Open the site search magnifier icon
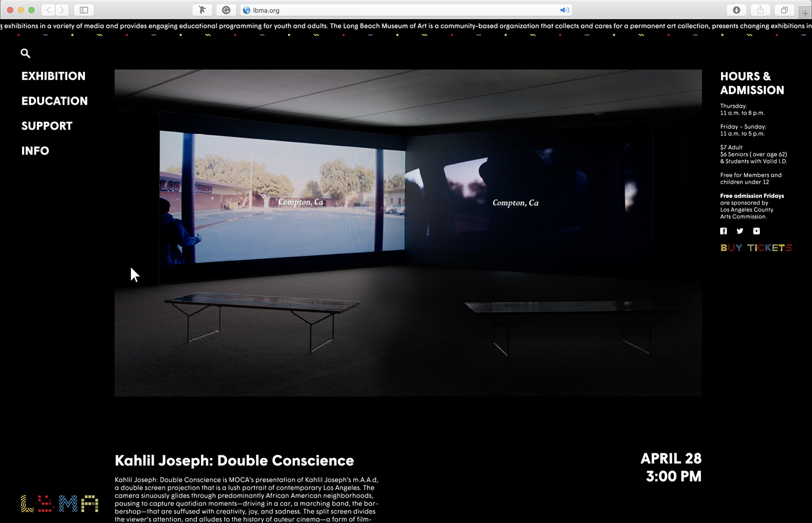Screen dimensions: 812x523 (x=25, y=53)
